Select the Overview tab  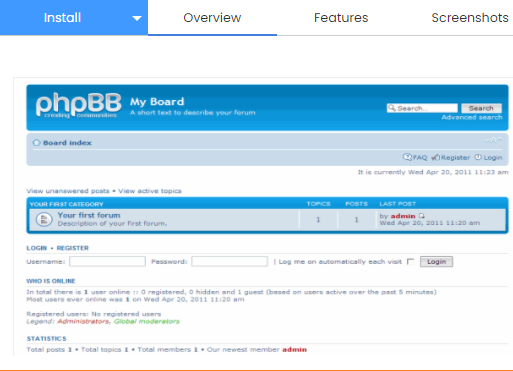[x=212, y=18]
